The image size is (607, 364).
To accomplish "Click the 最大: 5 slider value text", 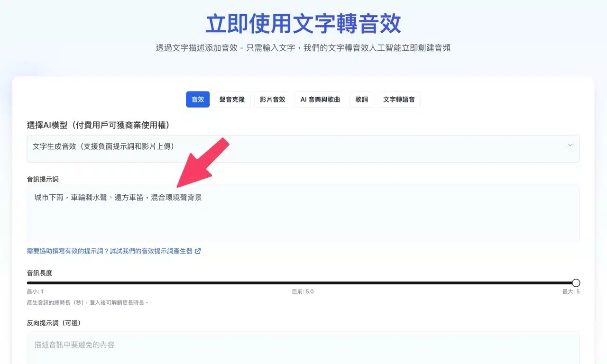I will click(570, 291).
